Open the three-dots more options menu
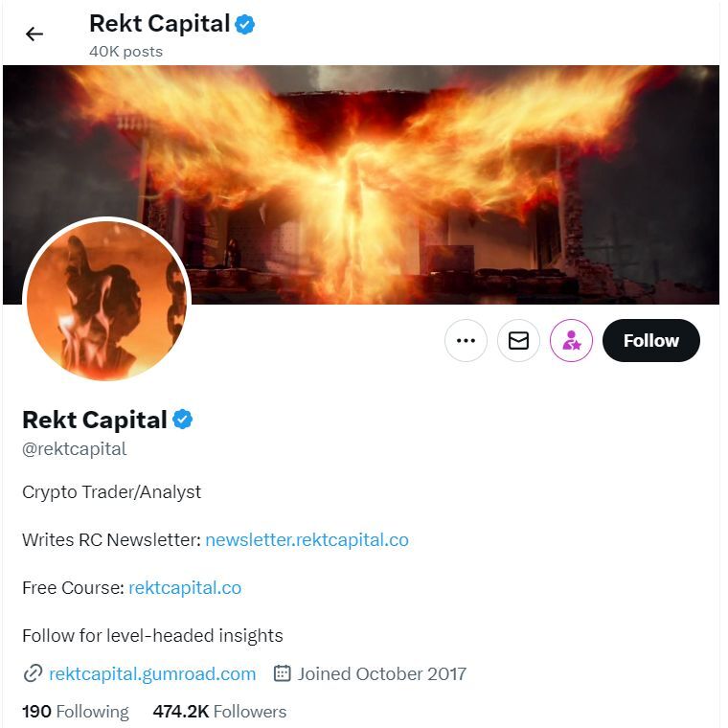This screenshot has height=728, width=728. point(466,341)
